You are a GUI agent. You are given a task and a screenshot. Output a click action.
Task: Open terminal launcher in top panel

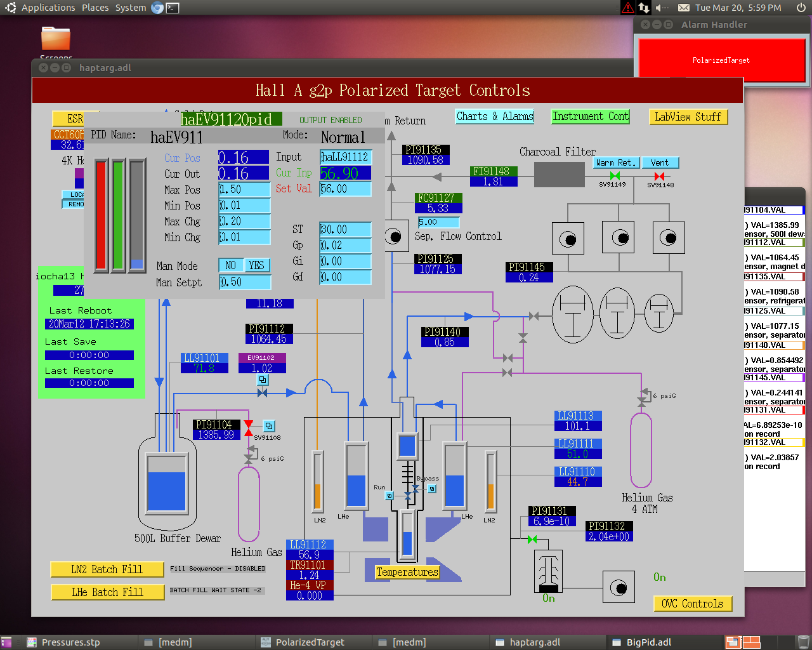click(x=173, y=8)
